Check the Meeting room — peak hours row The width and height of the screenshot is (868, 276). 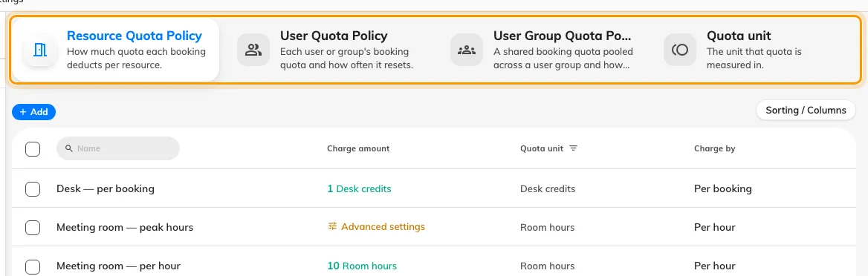point(33,227)
